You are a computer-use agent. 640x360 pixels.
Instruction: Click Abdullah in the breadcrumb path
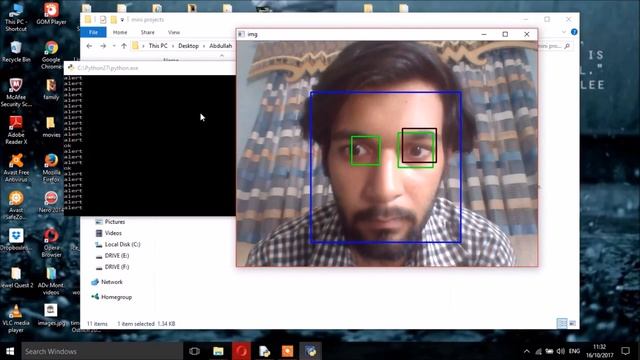click(x=220, y=46)
